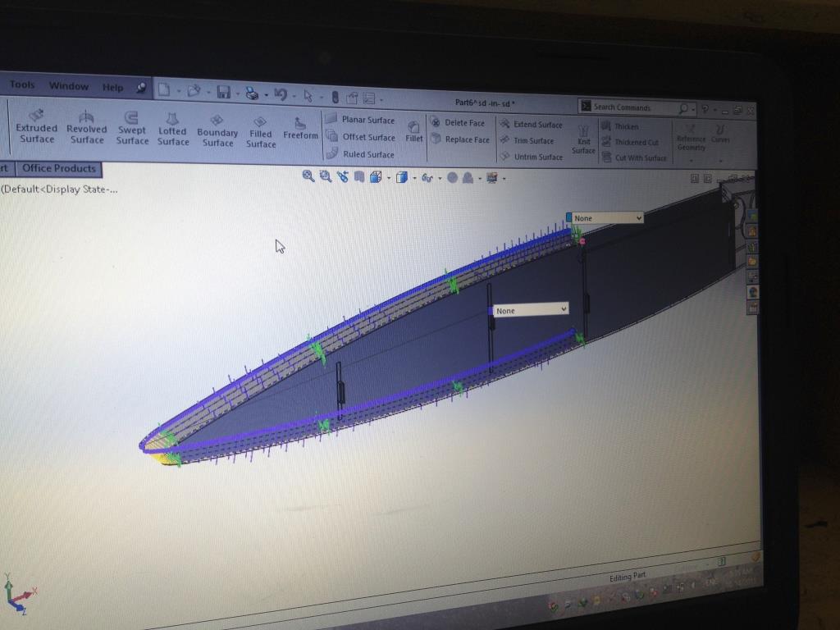
Task: Click the Planar Surface command
Action: tap(361, 120)
